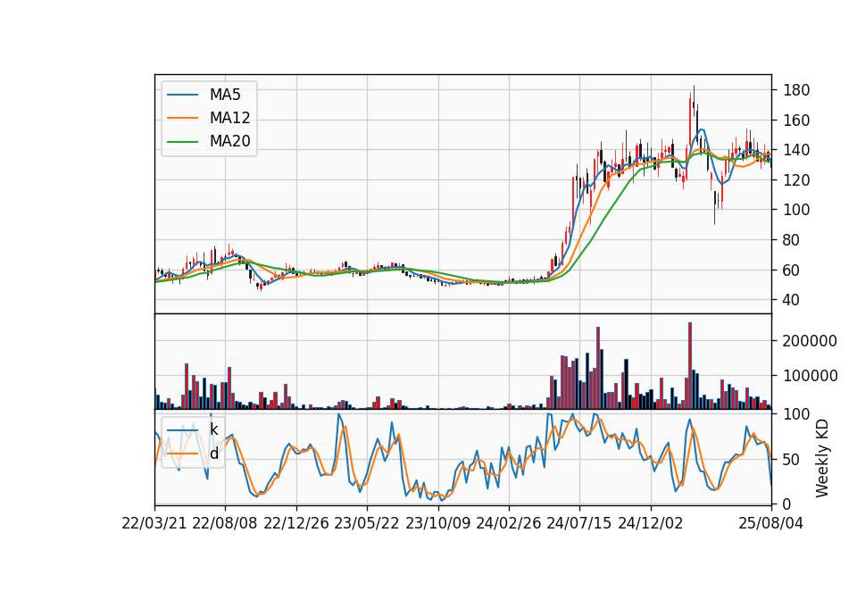Click the 22/08/08 date label
Screen dimensions: 857x616
pos(225,523)
